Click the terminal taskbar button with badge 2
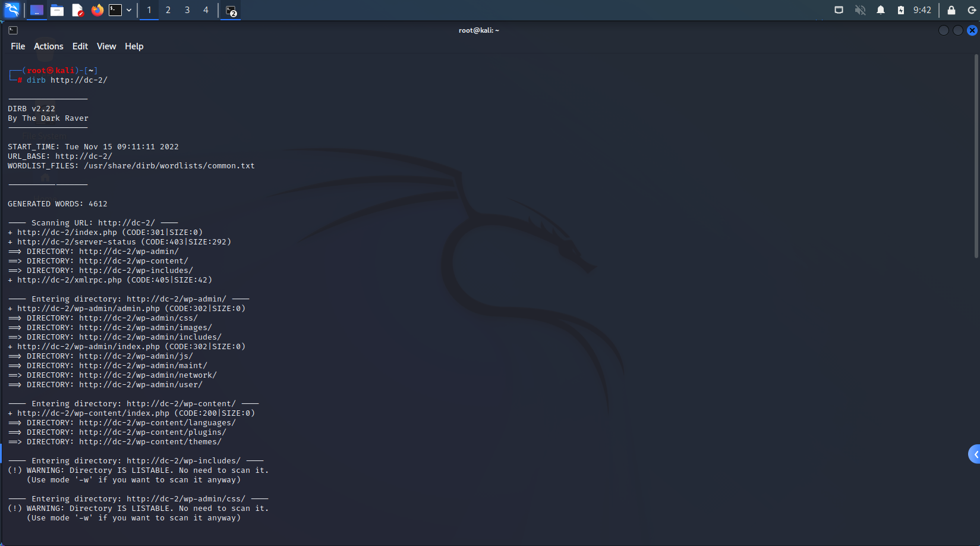The image size is (980, 546). tap(231, 10)
